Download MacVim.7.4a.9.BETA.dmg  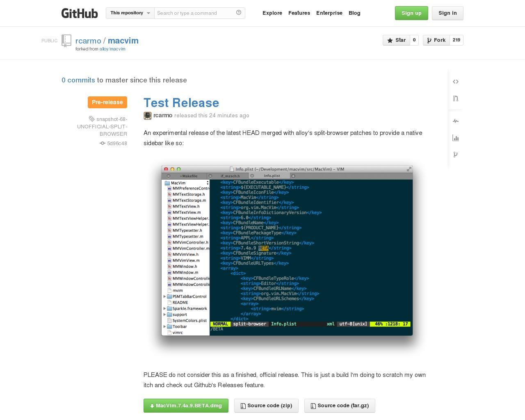tap(186, 406)
